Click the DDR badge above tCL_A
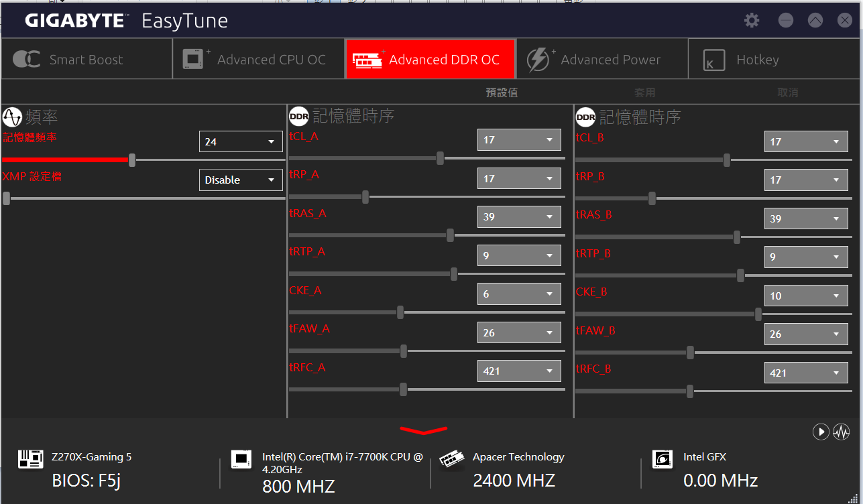 [x=299, y=117]
